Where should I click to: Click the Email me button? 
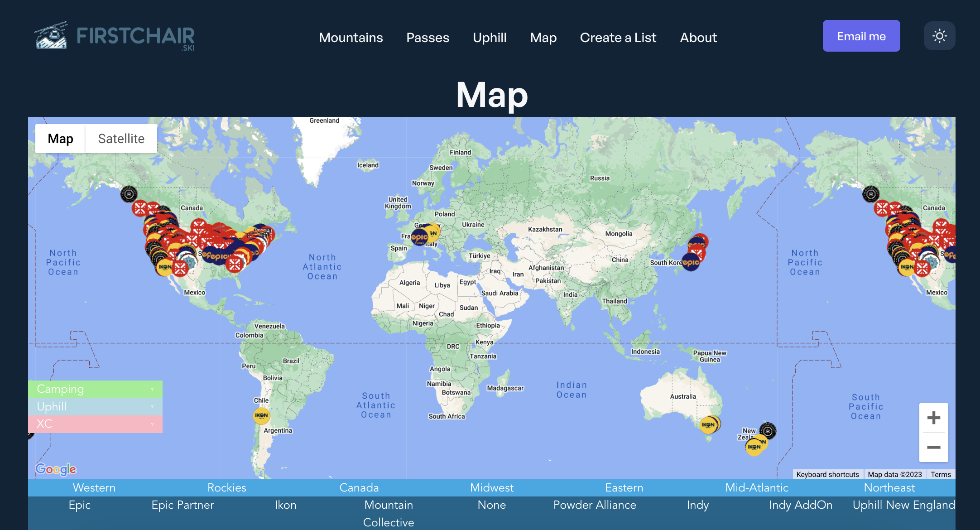(861, 36)
